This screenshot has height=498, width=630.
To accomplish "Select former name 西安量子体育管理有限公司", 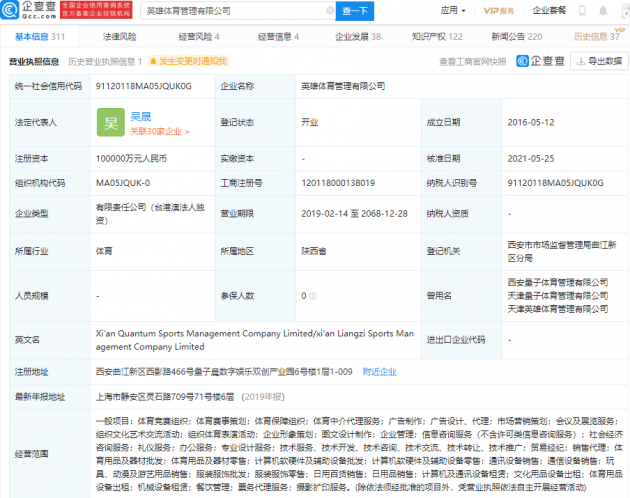I will [x=558, y=283].
